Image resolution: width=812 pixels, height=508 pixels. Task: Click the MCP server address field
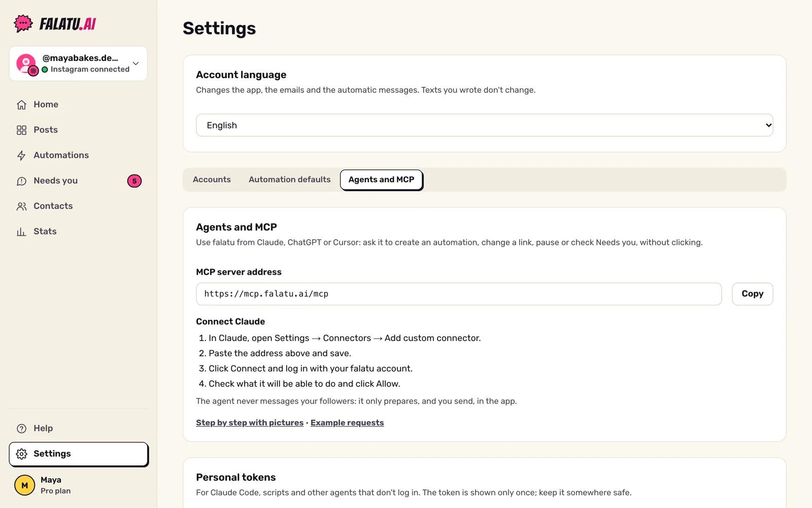(459, 294)
